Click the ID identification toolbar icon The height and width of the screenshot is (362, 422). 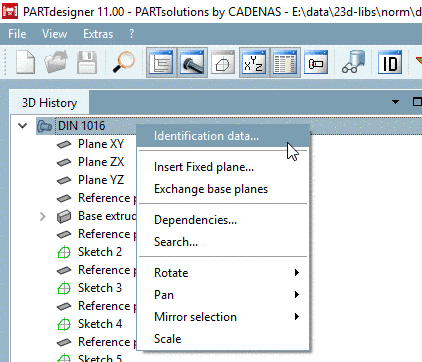click(390, 62)
